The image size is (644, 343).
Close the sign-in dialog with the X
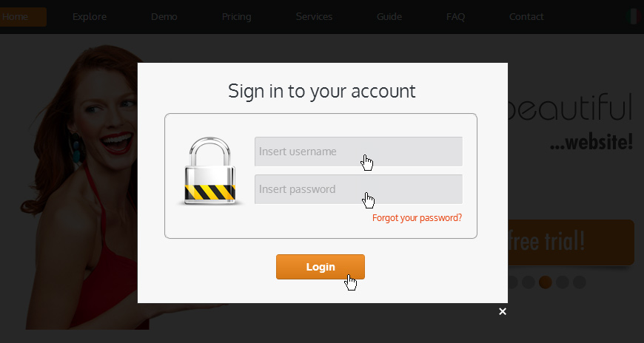pos(503,311)
